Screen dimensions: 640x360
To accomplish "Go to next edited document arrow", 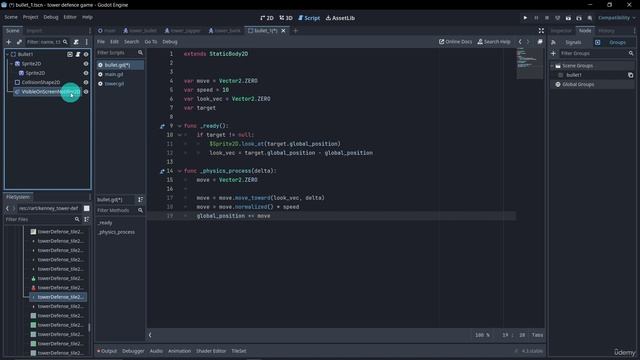I will (x=528, y=42).
